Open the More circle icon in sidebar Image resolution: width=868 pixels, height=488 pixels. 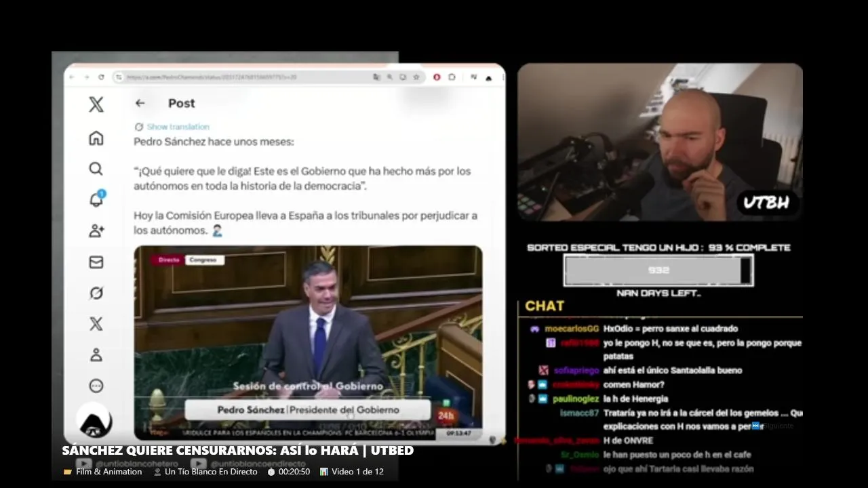(96, 386)
